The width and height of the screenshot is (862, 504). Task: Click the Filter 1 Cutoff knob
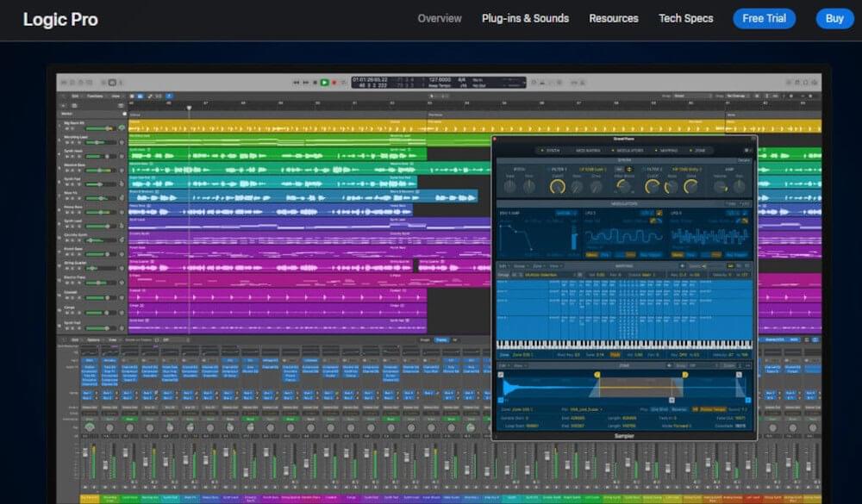[x=558, y=187]
